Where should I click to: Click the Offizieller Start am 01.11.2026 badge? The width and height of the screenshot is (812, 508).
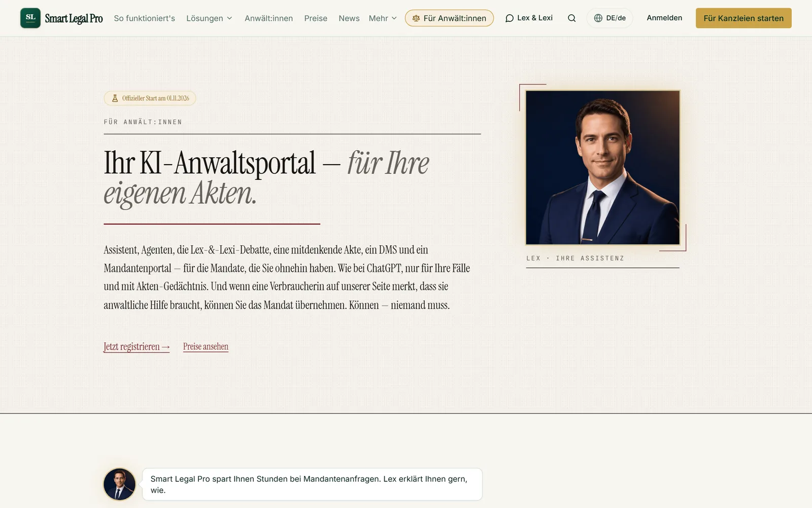pos(150,99)
